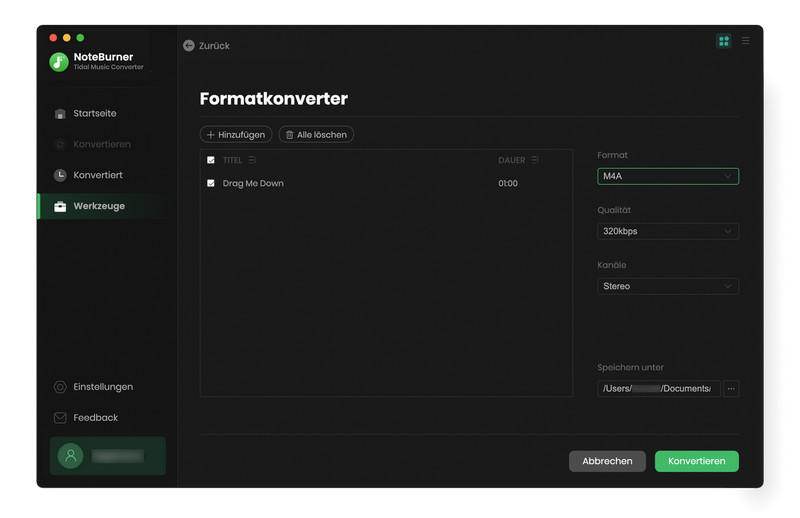Go to Startseite in the sidebar

tap(94, 114)
